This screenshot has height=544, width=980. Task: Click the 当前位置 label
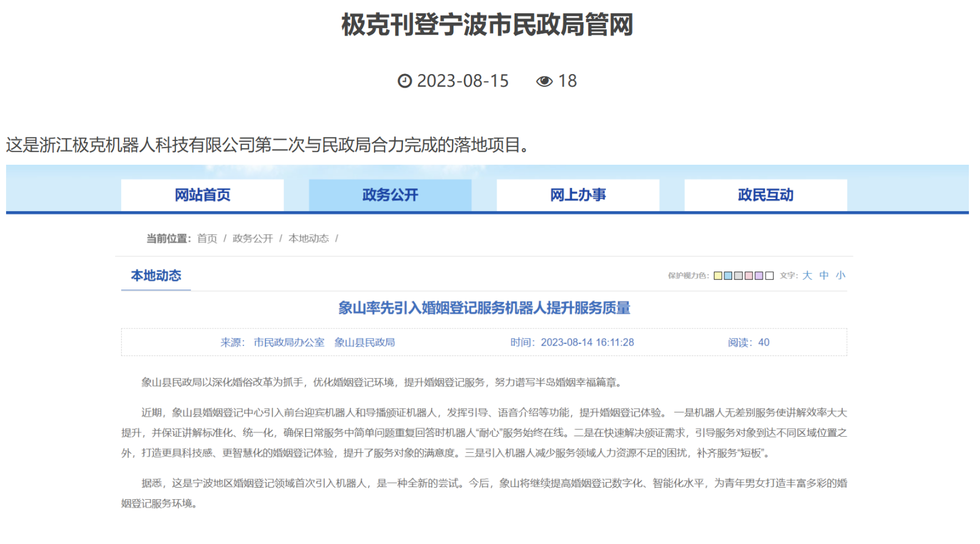[168, 238]
